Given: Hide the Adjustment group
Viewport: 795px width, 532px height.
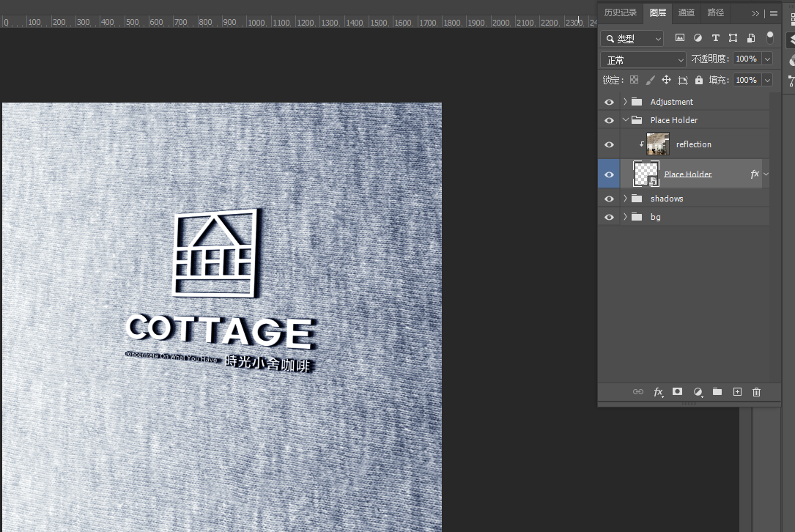Looking at the screenshot, I should coord(609,102).
